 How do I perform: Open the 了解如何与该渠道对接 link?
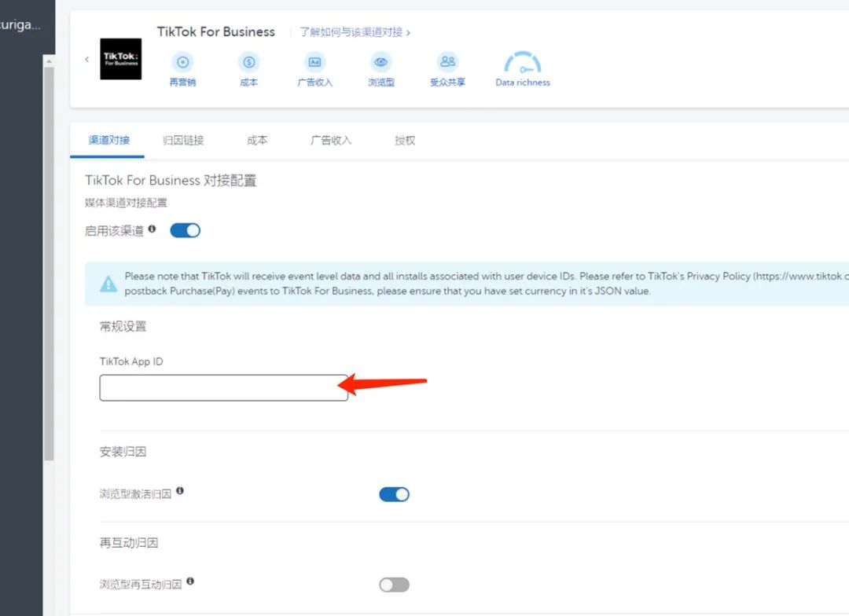[355, 32]
